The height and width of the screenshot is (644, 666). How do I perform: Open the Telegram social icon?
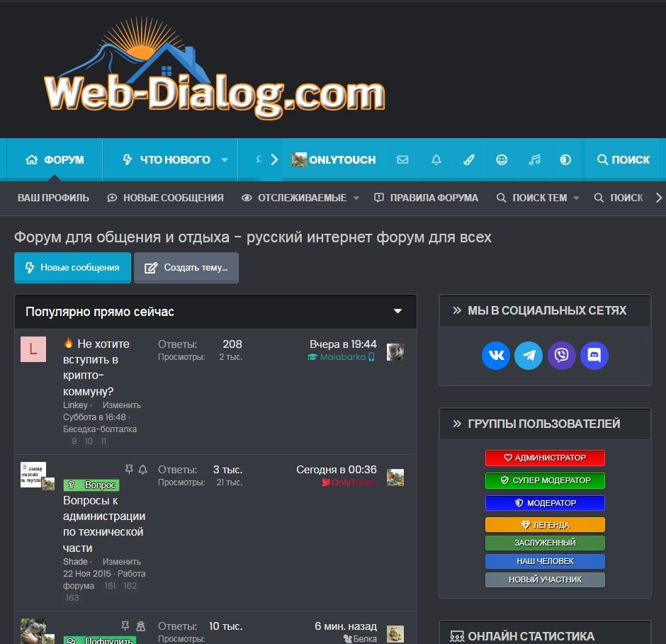tap(529, 355)
